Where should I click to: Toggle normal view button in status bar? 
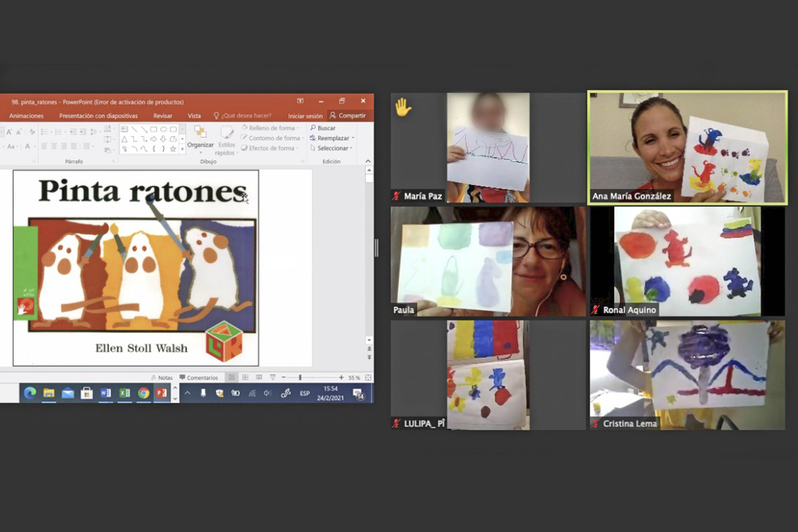click(x=231, y=377)
